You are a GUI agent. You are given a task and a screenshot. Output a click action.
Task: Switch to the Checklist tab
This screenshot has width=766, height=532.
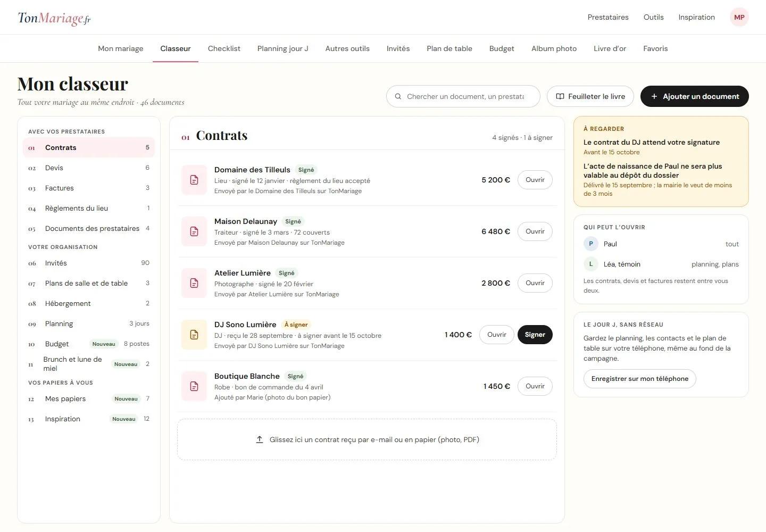[x=224, y=48]
